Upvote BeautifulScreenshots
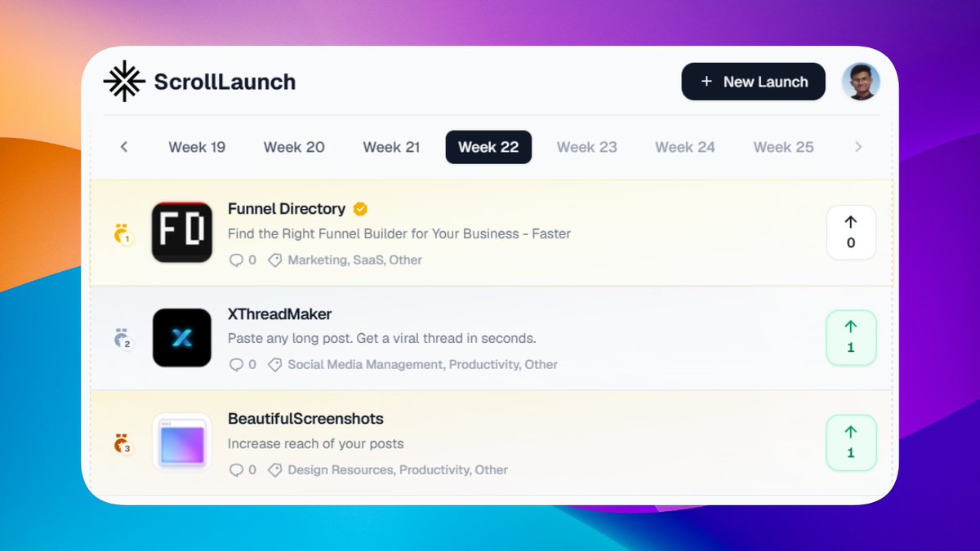Screen dimensions: 980x551 tap(851, 442)
